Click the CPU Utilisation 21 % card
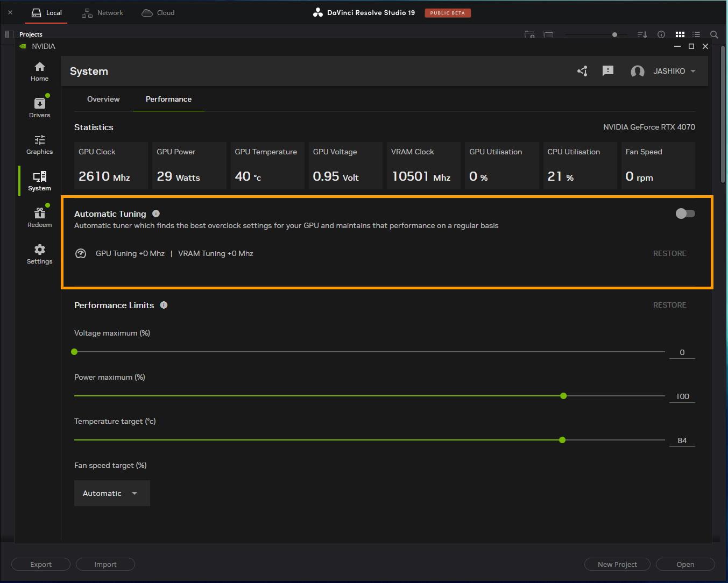Image resolution: width=728 pixels, height=583 pixels. point(580,166)
